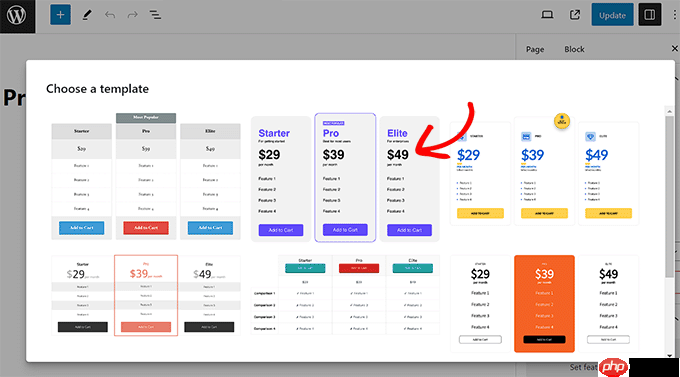Click the Undo arrow icon
This screenshot has width=680, height=377.
click(x=110, y=15)
